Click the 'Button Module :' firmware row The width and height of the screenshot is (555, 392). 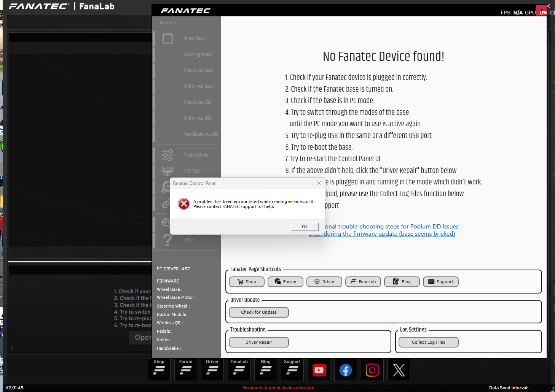(172, 314)
